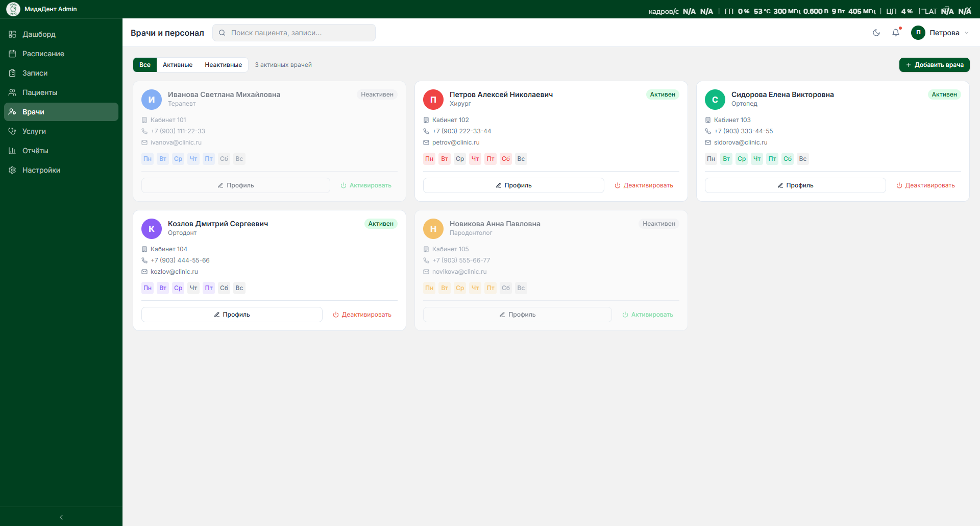The image size is (980, 526).
Task: Click Козлов's purple avatar К
Action: pos(152,229)
